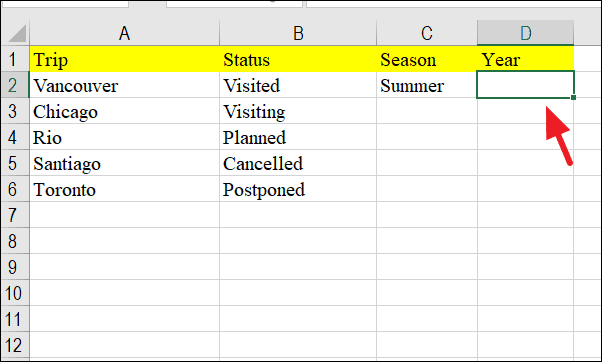Click the empty Season cell beside Visiting
Image resolution: width=602 pixels, height=362 pixels.
[427, 111]
